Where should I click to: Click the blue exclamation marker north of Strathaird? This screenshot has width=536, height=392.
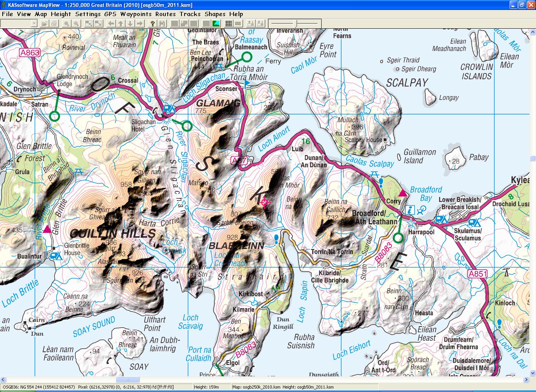pyautogui.click(x=276, y=239)
